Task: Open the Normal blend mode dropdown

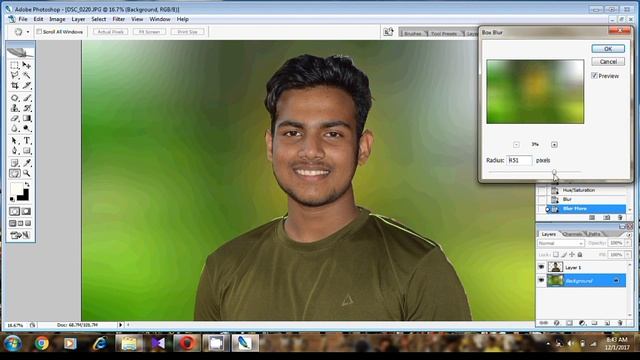Action: 561,243
